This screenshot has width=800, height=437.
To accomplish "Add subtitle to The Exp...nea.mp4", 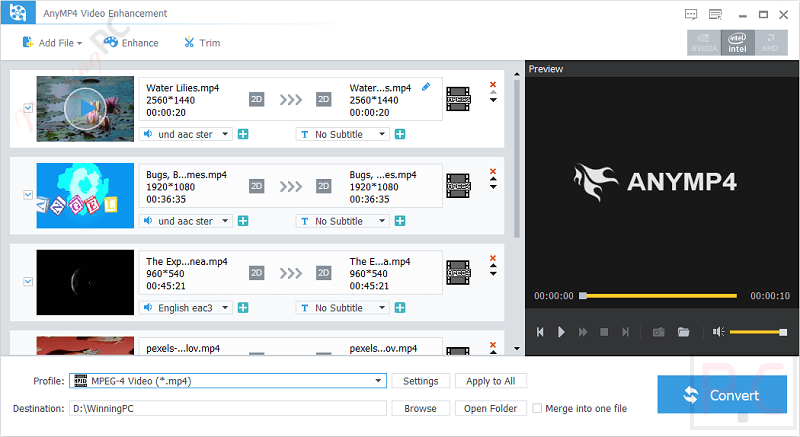I will coord(400,307).
